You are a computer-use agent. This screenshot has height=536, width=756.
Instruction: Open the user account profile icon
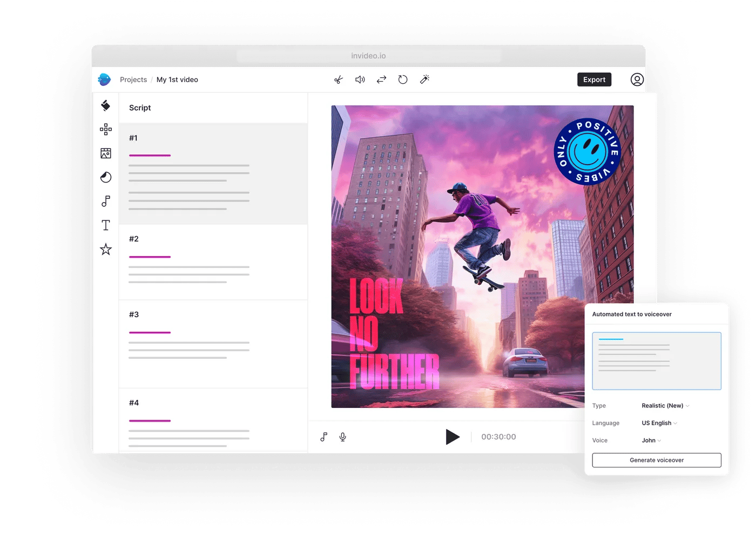(637, 79)
